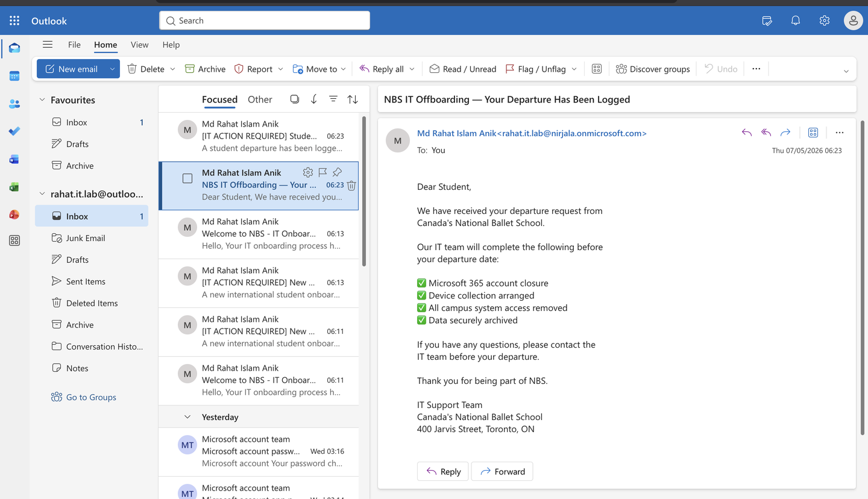This screenshot has width=868, height=499.
Task: Click the New email button
Action: click(71, 69)
